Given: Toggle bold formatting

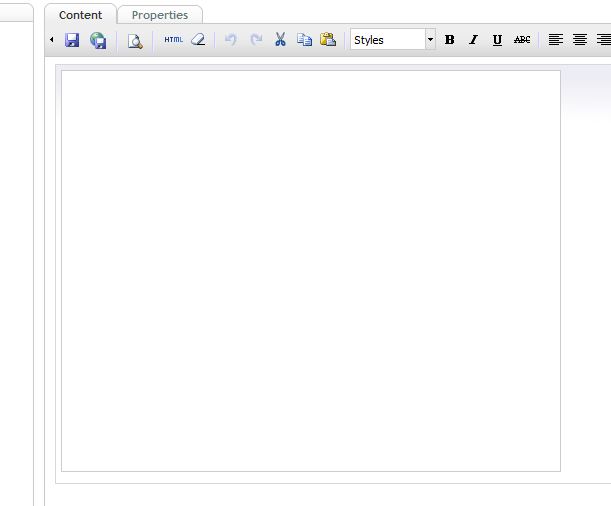Looking at the screenshot, I should coord(449,40).
